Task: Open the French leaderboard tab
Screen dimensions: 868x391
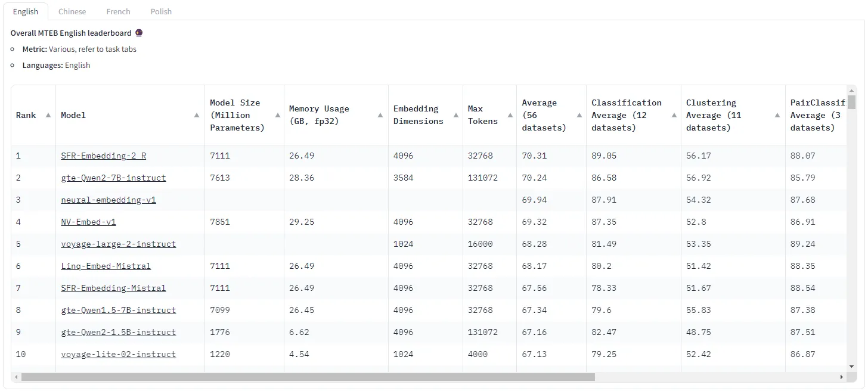Action: click(x=118, y=11)
